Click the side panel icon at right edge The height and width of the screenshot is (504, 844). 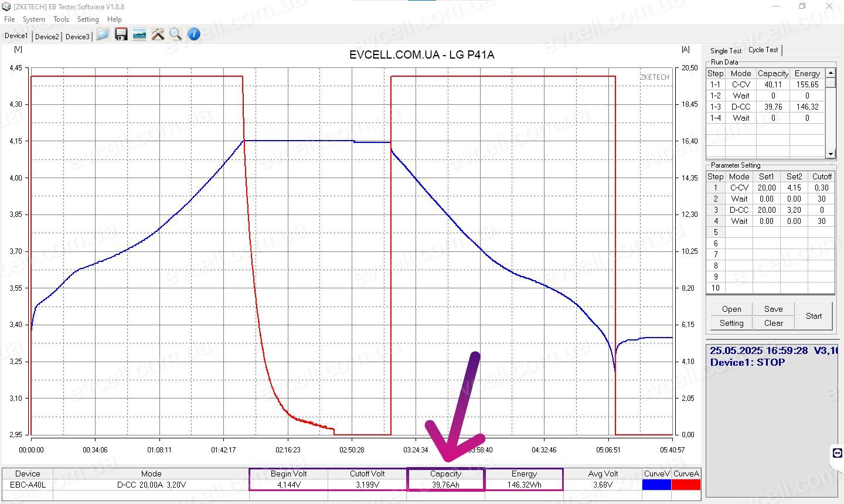(838, 453)
